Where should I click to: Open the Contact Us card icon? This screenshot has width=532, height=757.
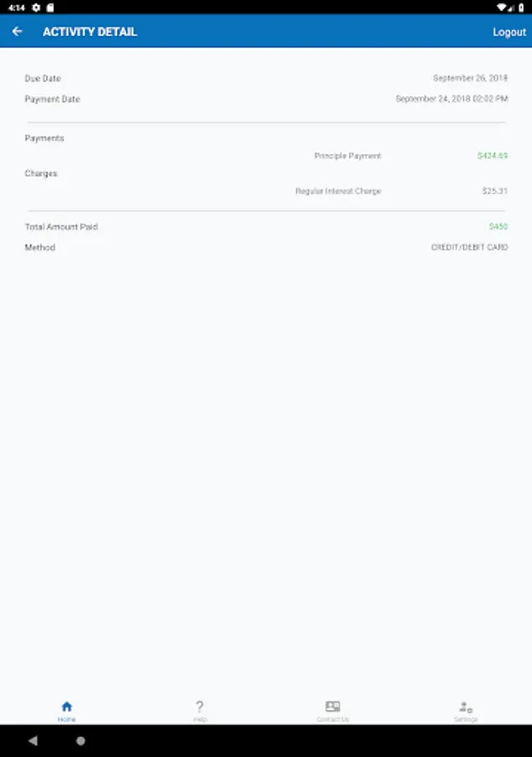tap(333, 707)
